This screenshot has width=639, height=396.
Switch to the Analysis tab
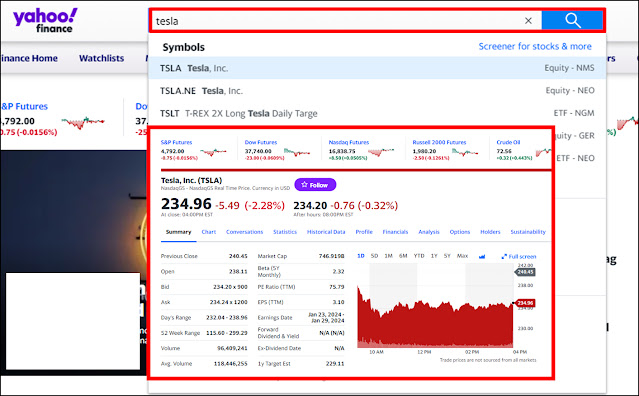429,232
